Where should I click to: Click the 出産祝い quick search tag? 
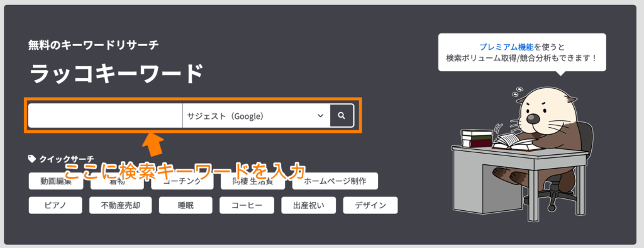(308, 205)
